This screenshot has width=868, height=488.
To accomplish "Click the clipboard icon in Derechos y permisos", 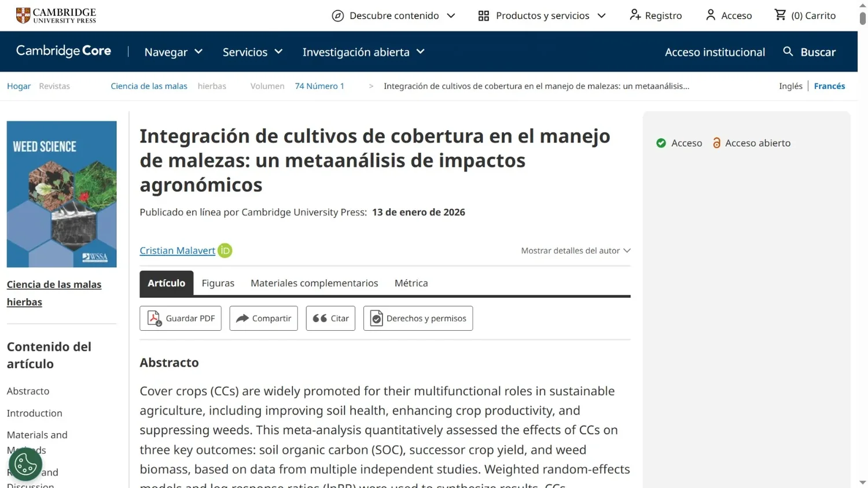I will pos(376,318).
